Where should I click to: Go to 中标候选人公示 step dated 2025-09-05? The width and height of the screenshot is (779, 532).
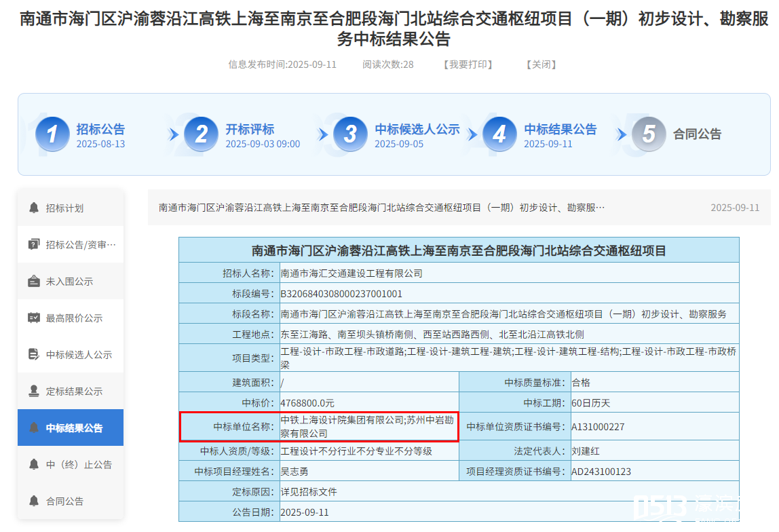pyautogui.click(x=417, y=130)
